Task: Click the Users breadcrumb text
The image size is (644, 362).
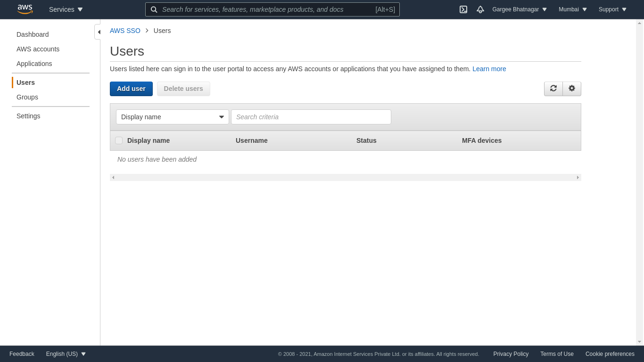Action: pos(162,31)
